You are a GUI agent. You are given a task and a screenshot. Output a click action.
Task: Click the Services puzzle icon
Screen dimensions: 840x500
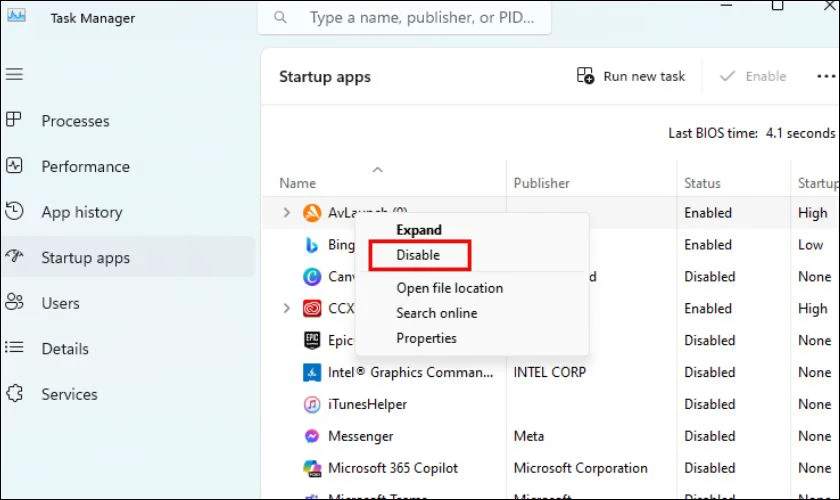(x=14, y=393)
